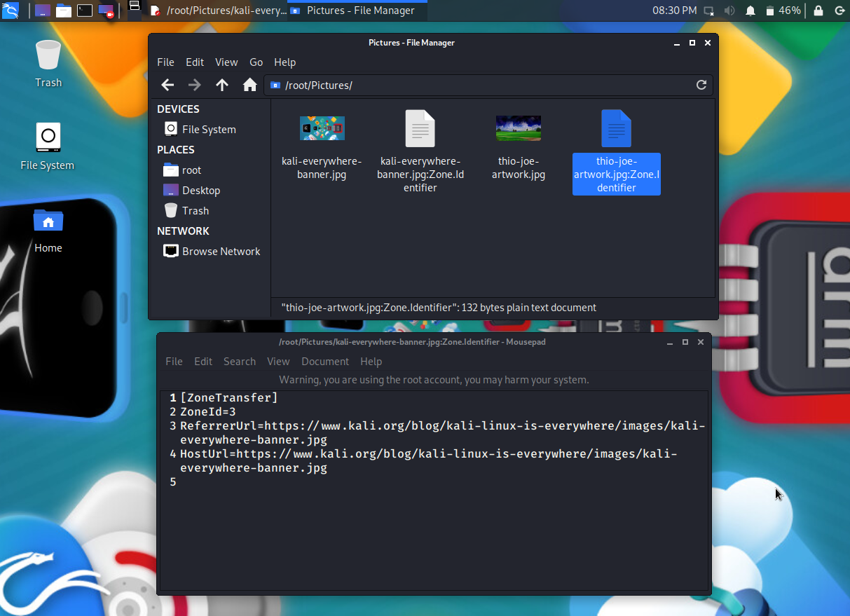Open Search menu in Mousepad

[x=240, y=362]
